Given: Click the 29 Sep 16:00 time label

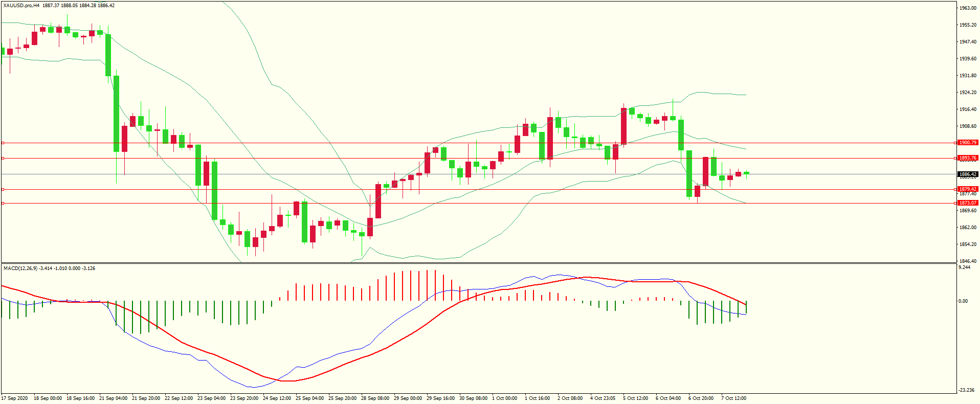Looking at the screenshot, I should tap(440, 398).
